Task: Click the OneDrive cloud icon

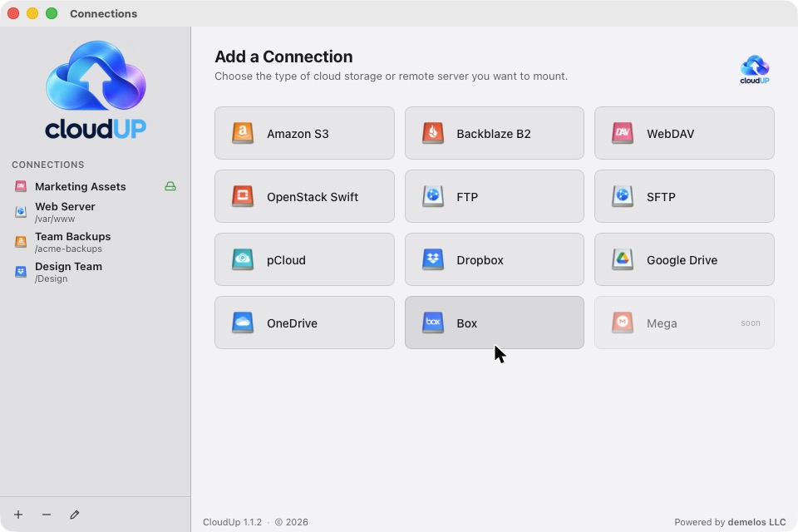Action: point(243,323)
